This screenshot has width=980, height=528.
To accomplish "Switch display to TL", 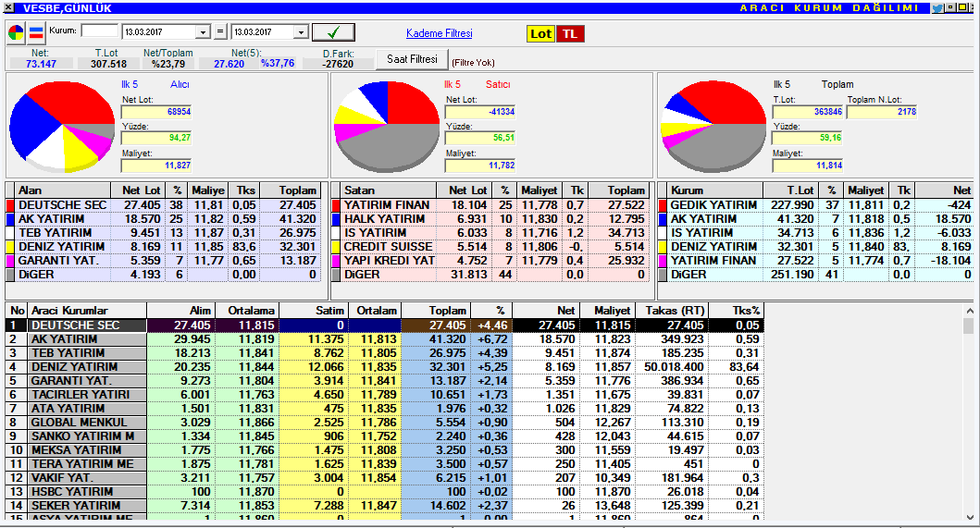I will point(570,33).
